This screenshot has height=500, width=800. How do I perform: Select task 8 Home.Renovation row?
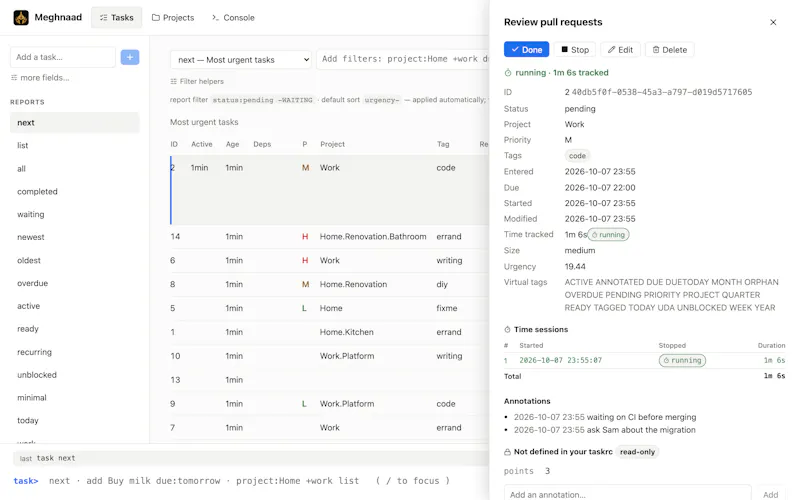coord(330,284)
